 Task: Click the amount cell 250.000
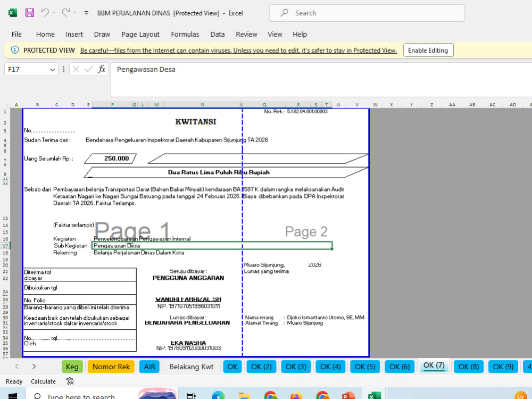117,159
